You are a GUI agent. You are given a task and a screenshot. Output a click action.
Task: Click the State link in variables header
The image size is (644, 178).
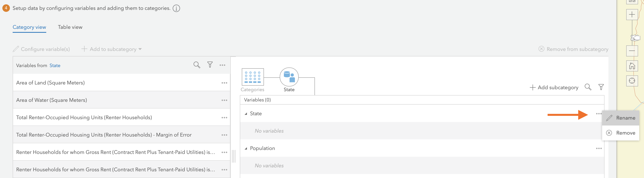coord(55,65)
